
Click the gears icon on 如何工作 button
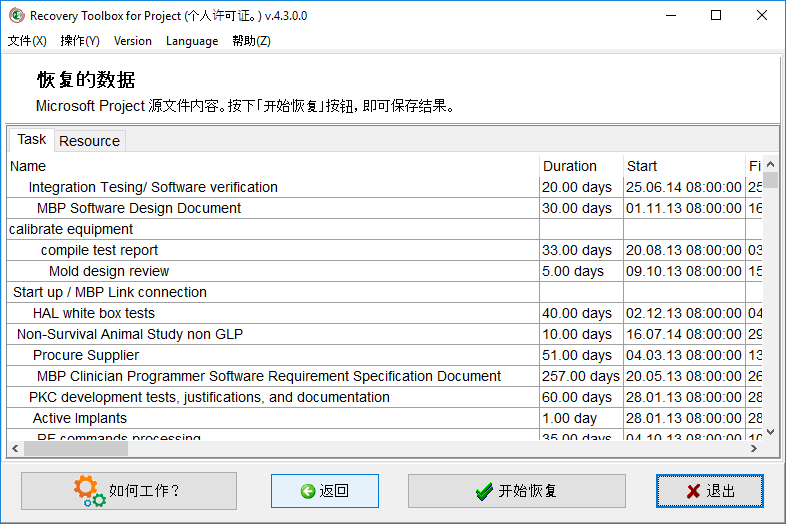point(90,491)
